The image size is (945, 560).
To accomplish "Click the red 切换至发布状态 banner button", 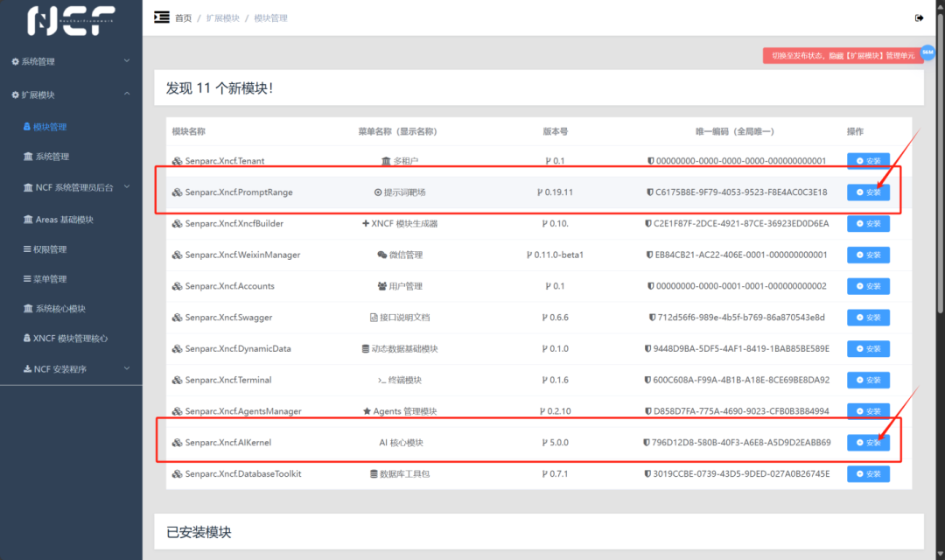I will pos(843,55).
